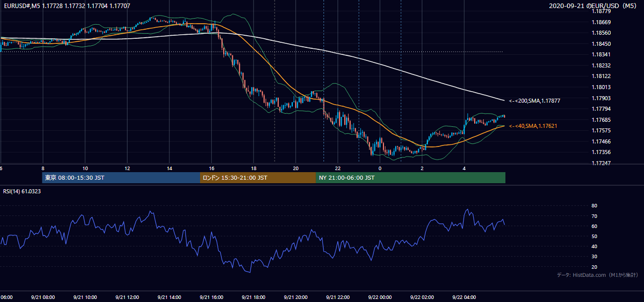Image resolution: width=644 pixels, height=302 pixels.
Task: Click the 9/21 10:00 date label
Action: (x=85, y=297)
